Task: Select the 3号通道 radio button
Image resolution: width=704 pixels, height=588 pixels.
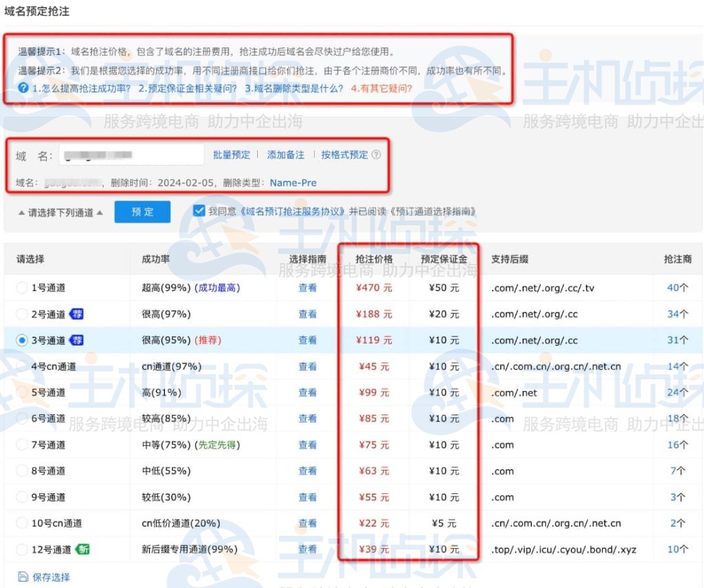Action: coord(21,341)
